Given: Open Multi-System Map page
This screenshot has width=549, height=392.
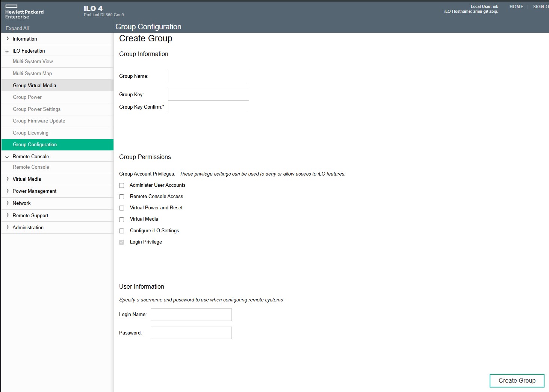Looking at the screenshot, I should tap(57, 74).
